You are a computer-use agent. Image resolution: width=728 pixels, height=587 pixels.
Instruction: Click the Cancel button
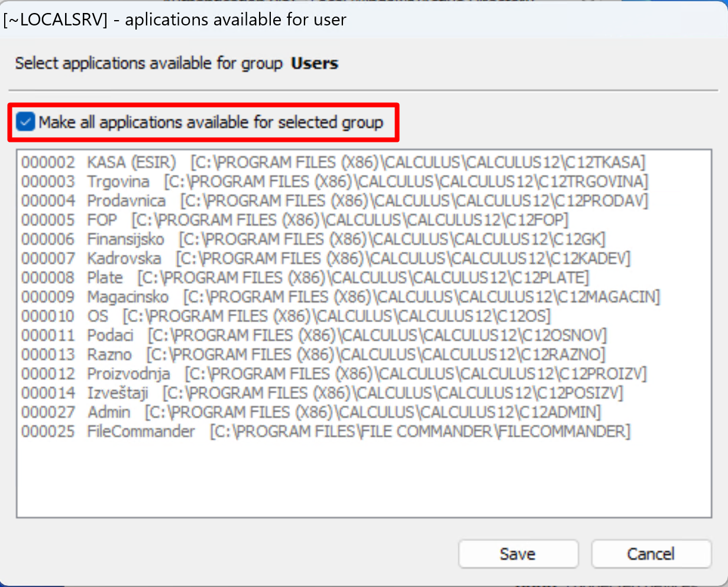click(651, 554)
